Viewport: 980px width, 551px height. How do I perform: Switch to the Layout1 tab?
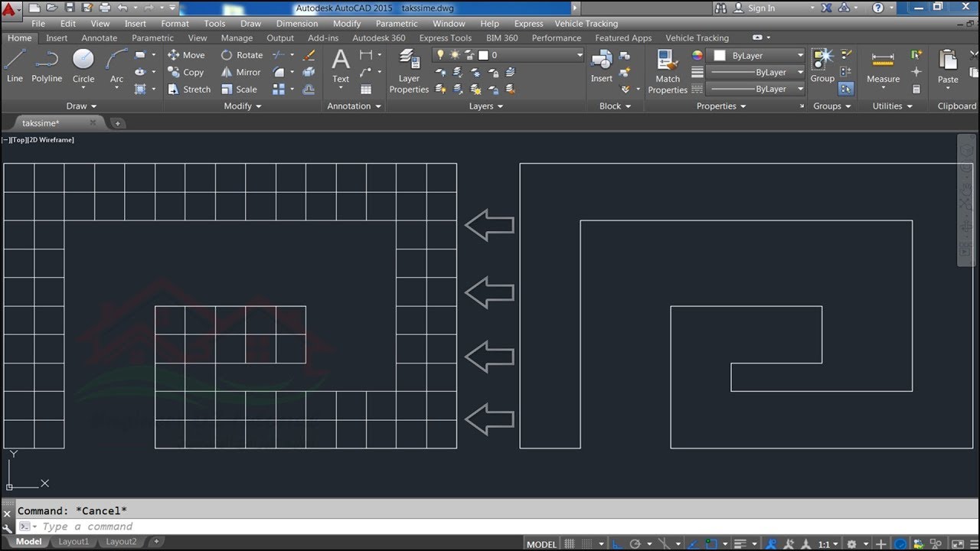(x=74, y=542)
